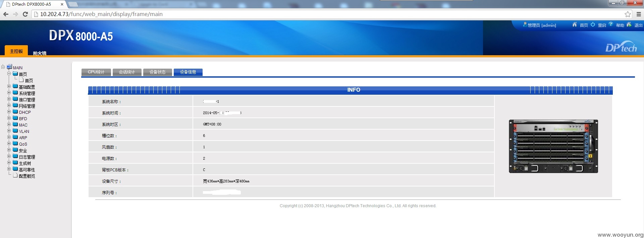Click the 生成树 folder icon
644x238 pixels.
point(15,163)
